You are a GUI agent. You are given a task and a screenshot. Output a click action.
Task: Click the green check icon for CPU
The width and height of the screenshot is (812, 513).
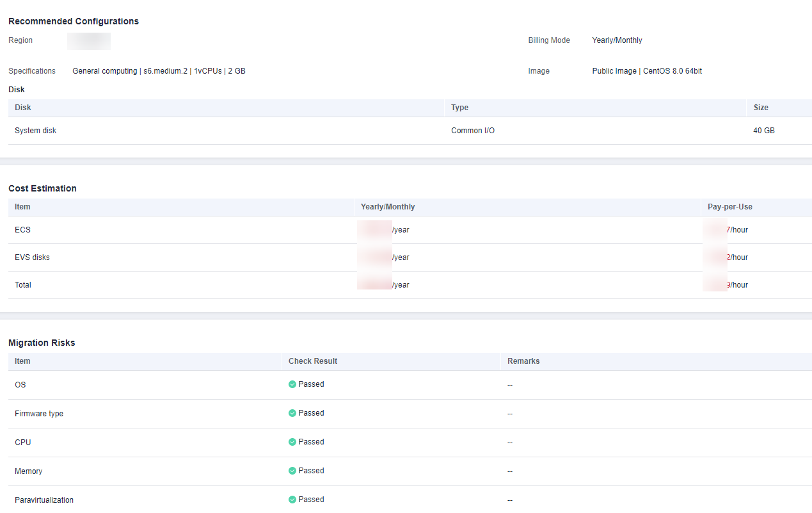click(292, 443)
